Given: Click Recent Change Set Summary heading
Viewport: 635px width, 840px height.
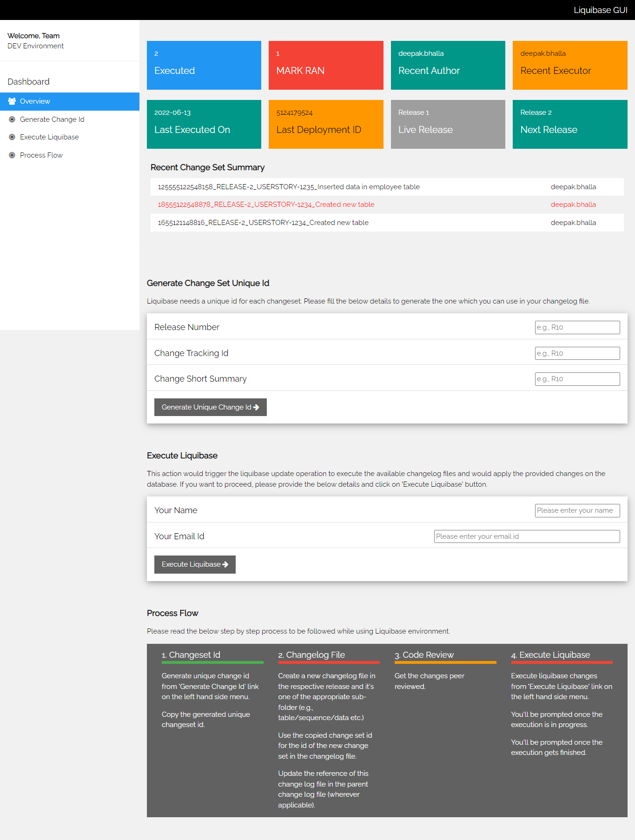Looking at the screenshot, I should [207, 167].
